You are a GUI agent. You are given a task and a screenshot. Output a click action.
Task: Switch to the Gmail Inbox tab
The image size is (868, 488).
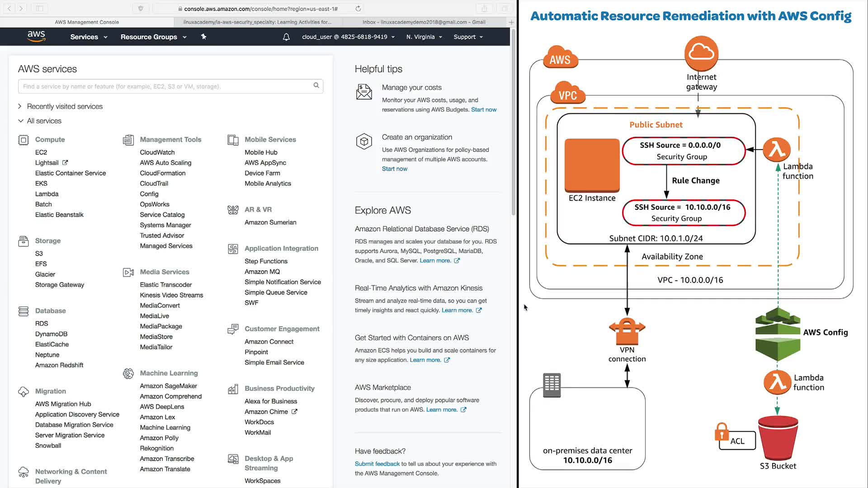click(424, 22)
